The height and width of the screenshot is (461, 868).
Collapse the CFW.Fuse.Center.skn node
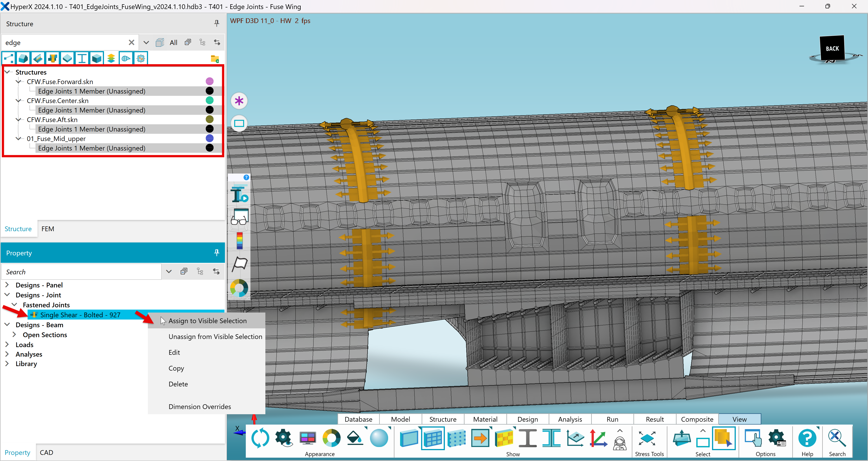click(x=19, y=100)
